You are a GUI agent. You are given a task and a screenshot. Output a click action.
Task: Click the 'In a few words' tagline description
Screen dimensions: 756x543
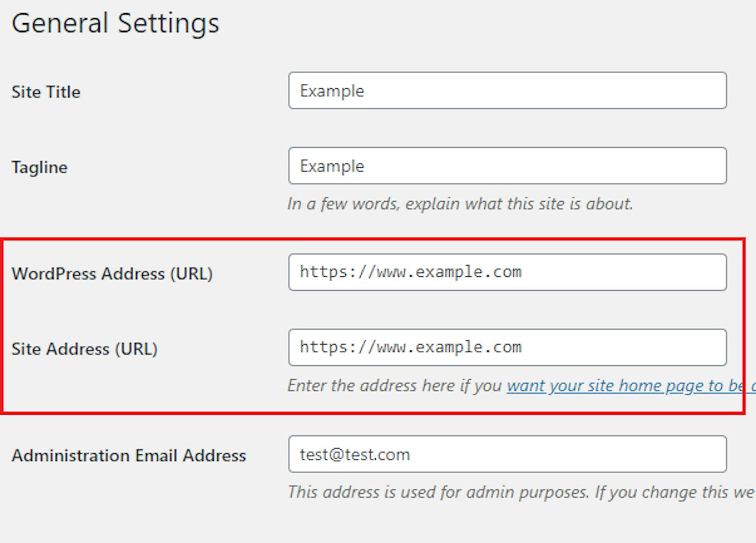[460, 204]
